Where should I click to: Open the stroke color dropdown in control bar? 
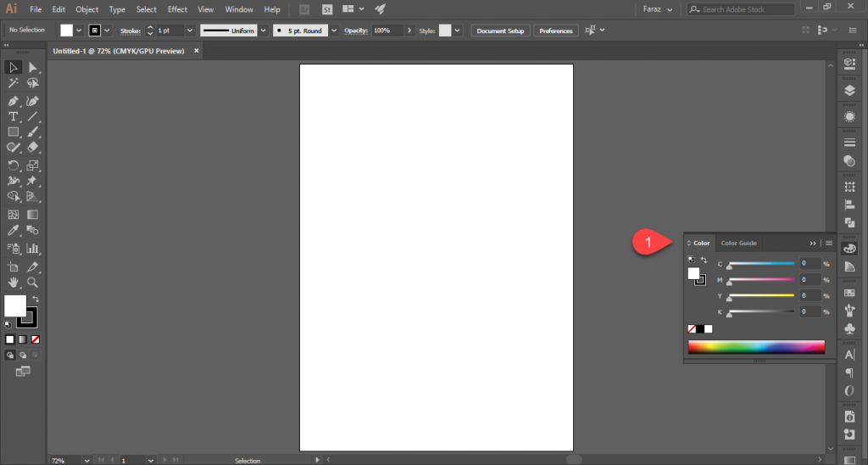click(107, 31)
